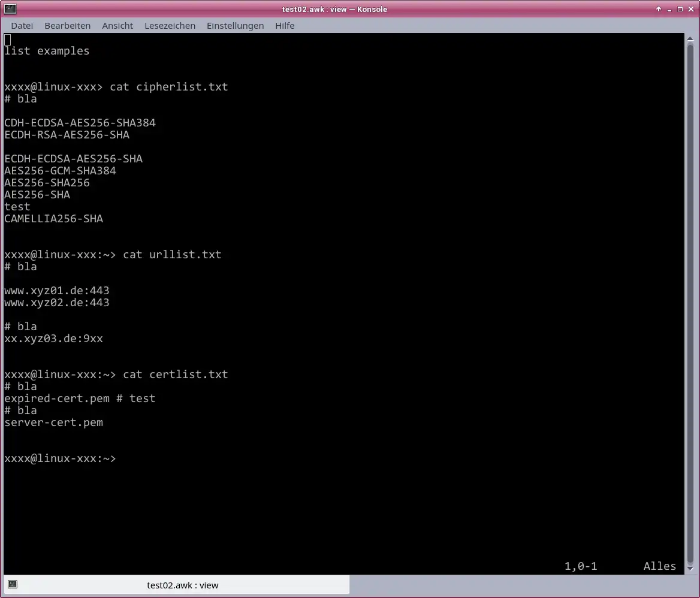Click the 'cat urllist.txt' command
The image size is (700, 598).
point(172,255)
